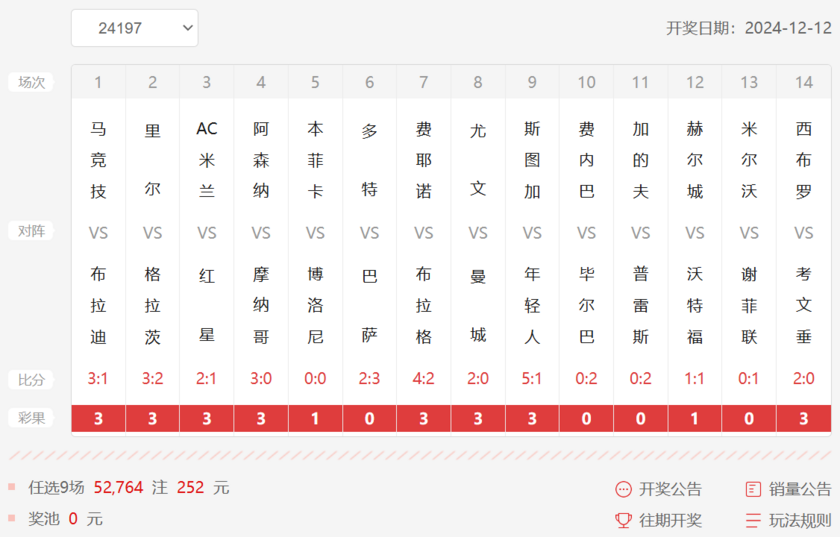Click the 销量公告 document icon
The height and width of the screenshot is (537, 840).
pyautogui.click(x=753, y=489)
